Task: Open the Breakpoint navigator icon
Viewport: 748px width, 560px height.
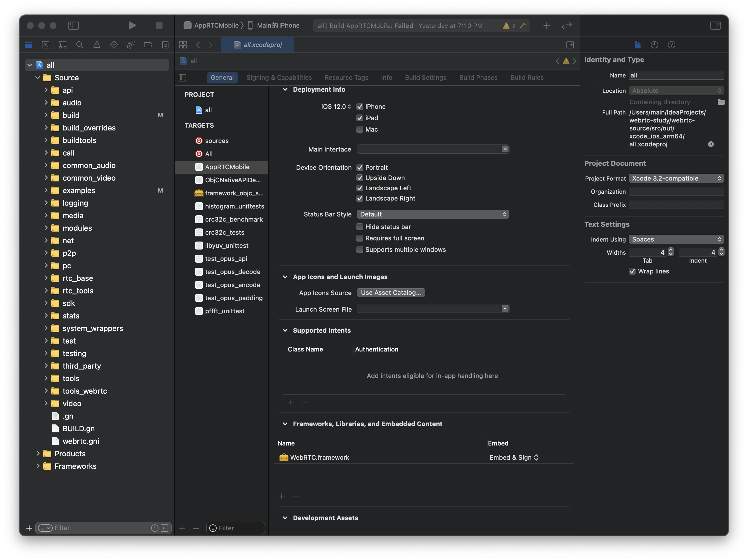Action: pos(148,45)
